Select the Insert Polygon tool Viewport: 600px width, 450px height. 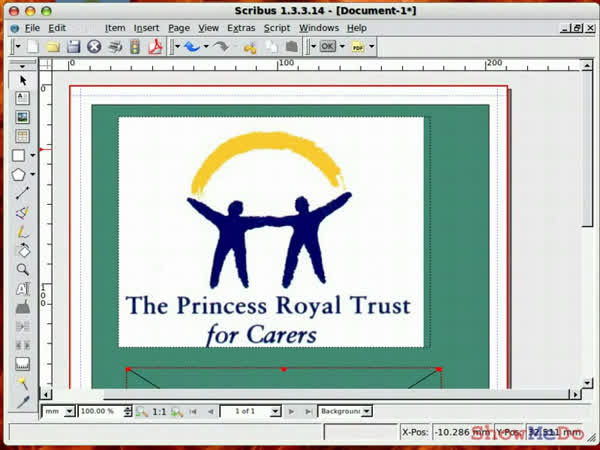coord(18,174)
